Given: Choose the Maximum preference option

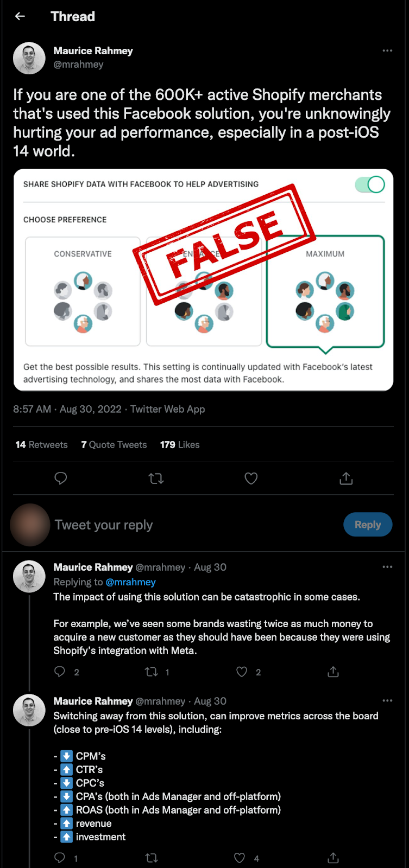Looking at the screenshot, I should (325, 291).
